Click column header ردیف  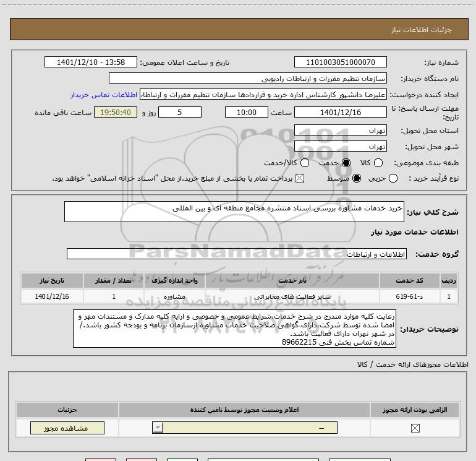(449, 280)
